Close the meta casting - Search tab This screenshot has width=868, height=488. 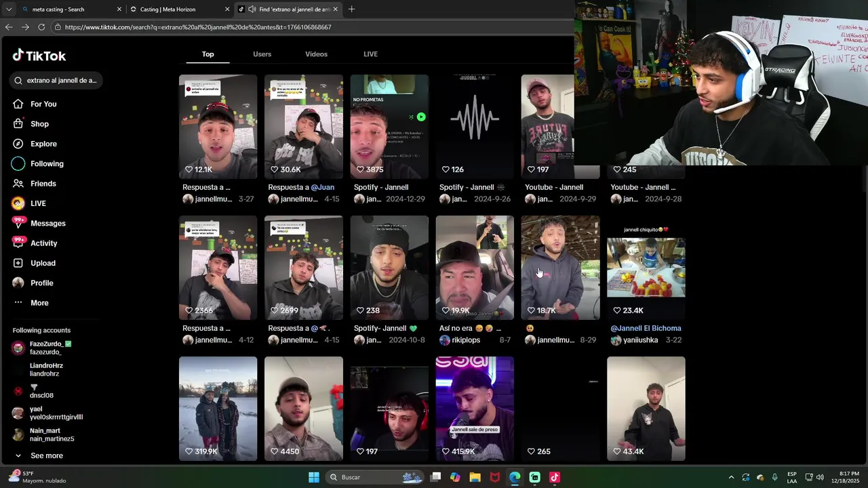point(119,9)
